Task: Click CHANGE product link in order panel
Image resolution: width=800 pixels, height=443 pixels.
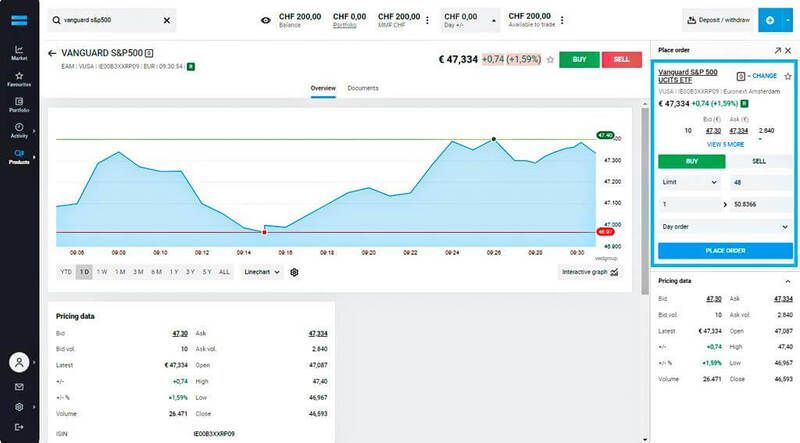Action: click(764, 76)
